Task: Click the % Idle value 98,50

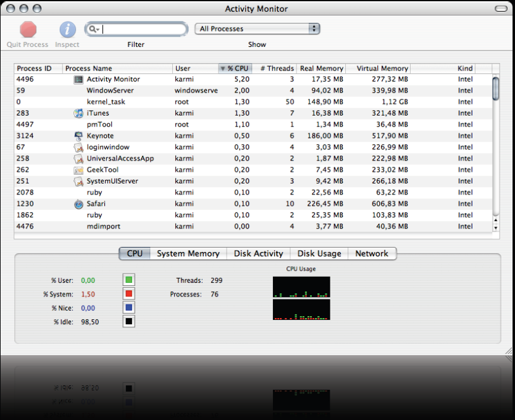Action: tap(90, 322)
